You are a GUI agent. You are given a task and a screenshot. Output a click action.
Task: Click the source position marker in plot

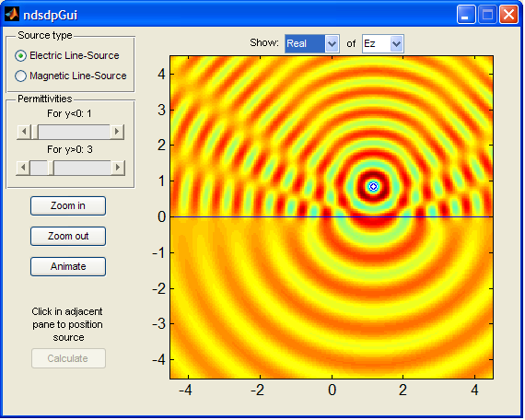373,187
